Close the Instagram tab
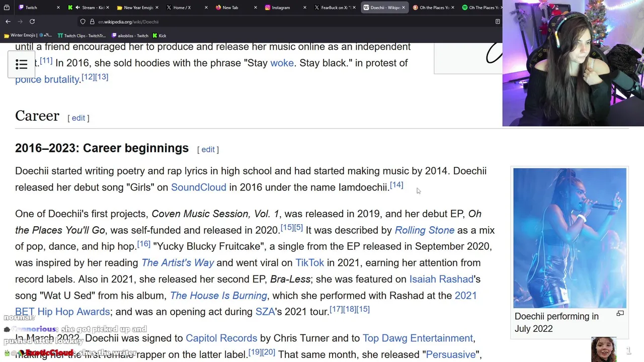 pos(304,8)
